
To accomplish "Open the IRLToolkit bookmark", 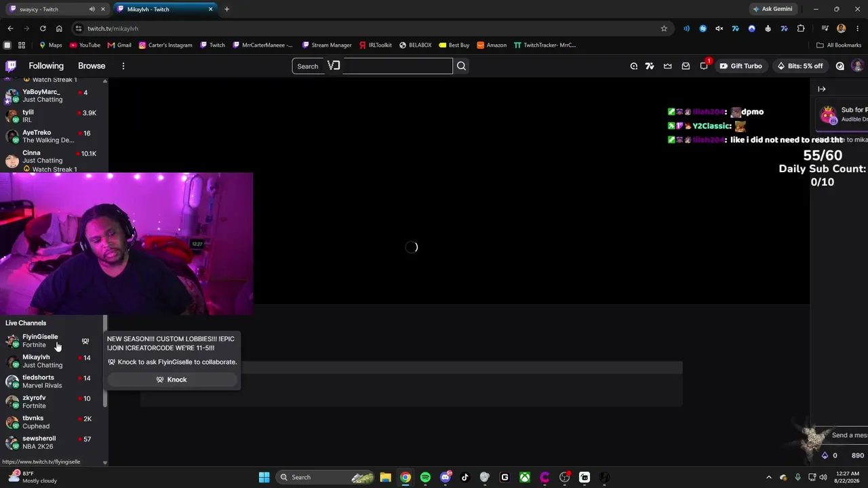I will (x=375, y=45).
